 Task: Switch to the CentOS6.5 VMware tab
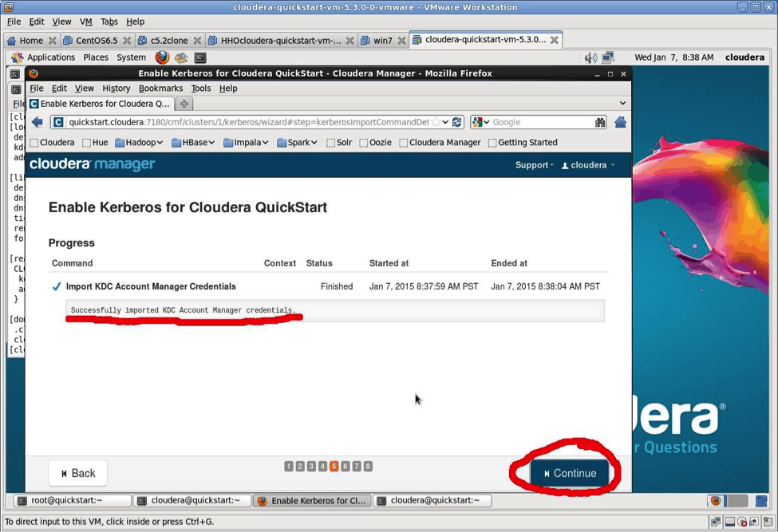click(96, 40)
